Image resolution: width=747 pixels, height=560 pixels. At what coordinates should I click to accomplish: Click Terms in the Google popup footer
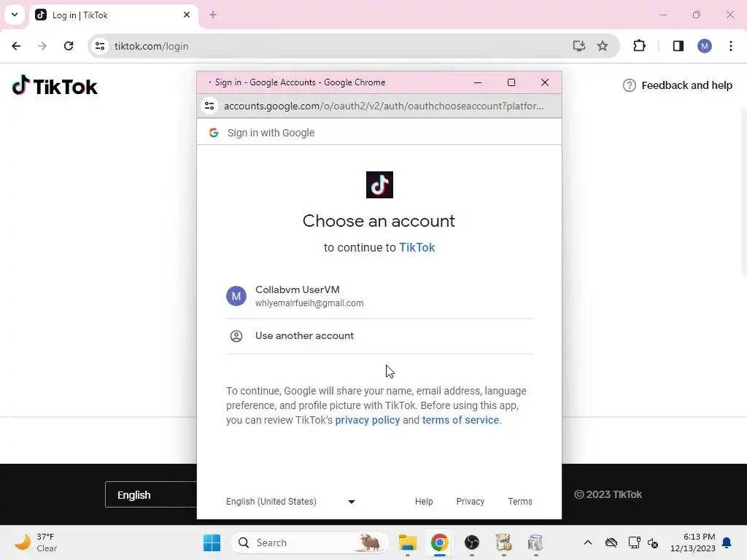point(519,502)
